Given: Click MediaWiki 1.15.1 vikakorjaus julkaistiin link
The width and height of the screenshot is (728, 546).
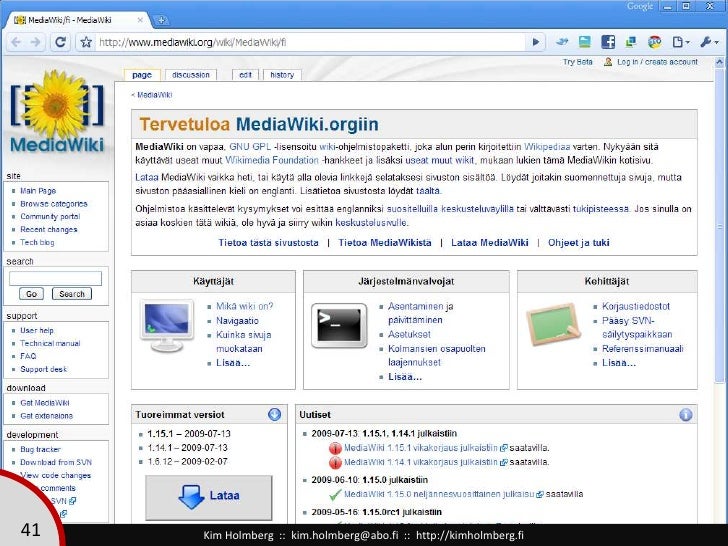Looking at the screenshot, I should [421, 448].
